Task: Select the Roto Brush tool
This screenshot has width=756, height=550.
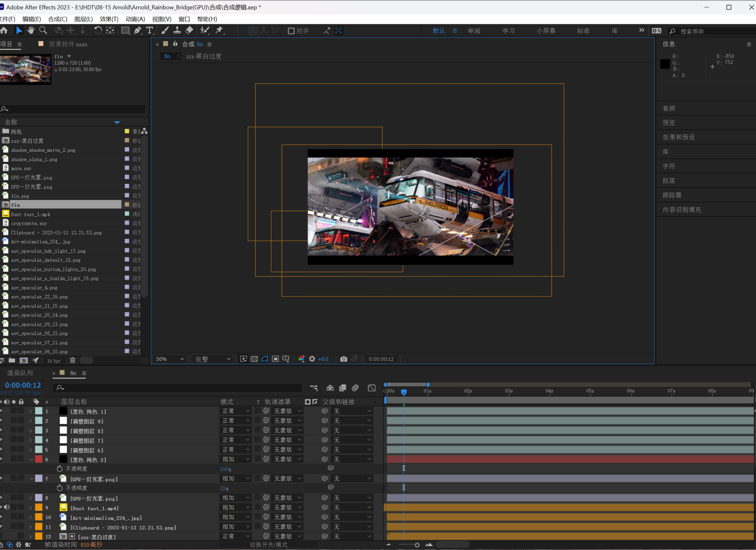Action: [x=205, y=31]
